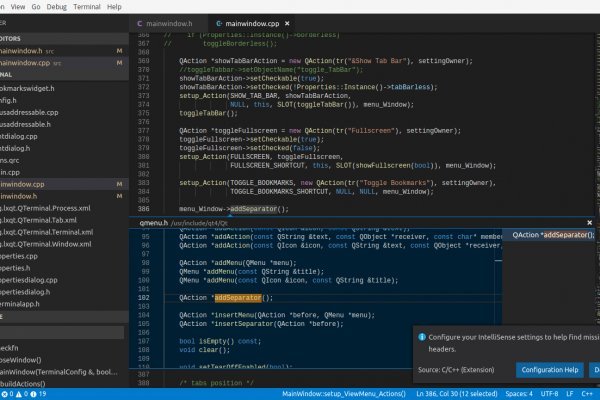Click the Configuration Help button
Screen dimensions: 600x400
click(548, 370)
